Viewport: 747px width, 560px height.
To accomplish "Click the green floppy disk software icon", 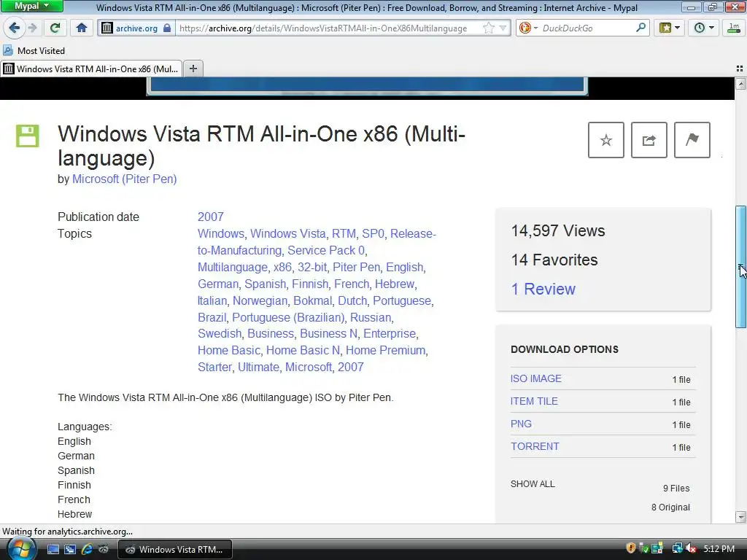I will point(28,136).
